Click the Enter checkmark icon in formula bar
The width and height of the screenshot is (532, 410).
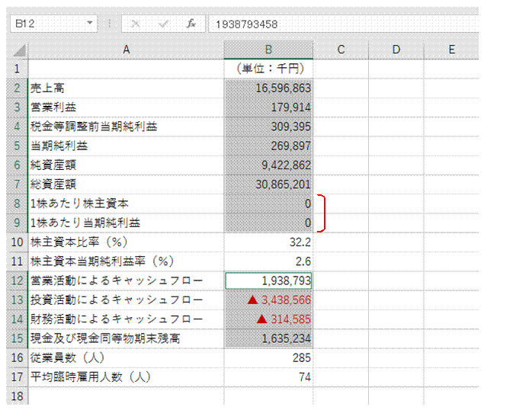point(163,24)
